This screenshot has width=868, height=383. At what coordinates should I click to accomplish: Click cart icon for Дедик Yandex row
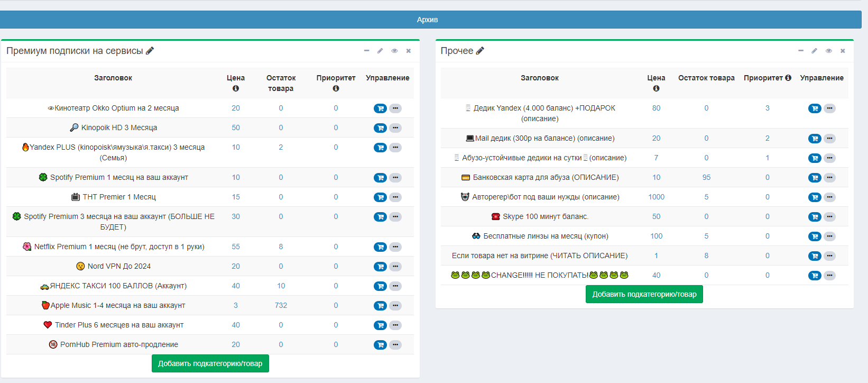coord(815,108)
